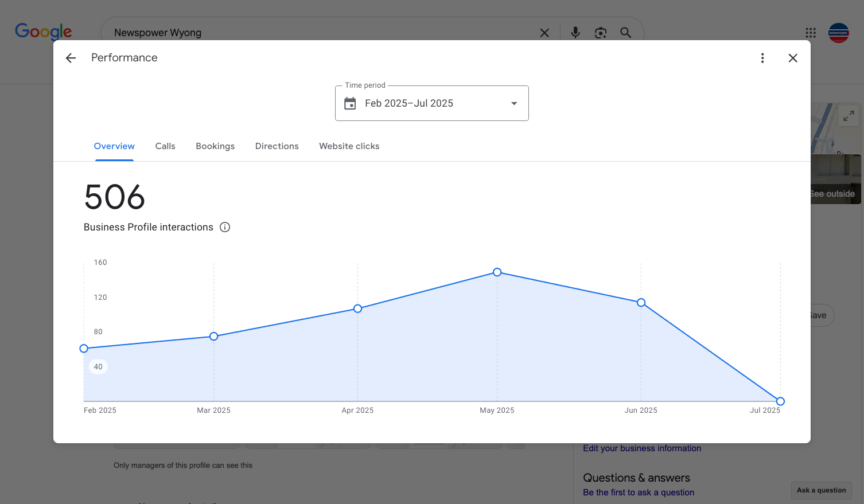Click the Questions & answers heading
The height and width of the screenshot is (504, 864).
point(636,478)
